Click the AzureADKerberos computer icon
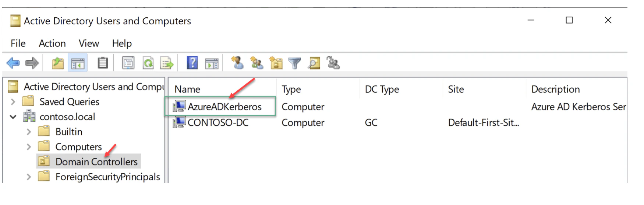This screenshot has width=644, height=205. (x=179, y=106)
